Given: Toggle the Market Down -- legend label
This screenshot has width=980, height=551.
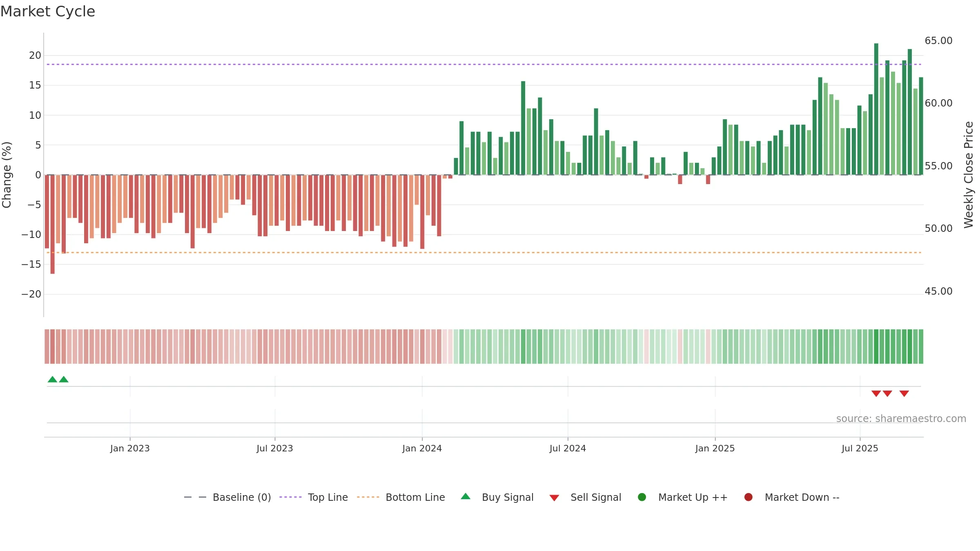Looking at the screenshot, I should [802, 497].
